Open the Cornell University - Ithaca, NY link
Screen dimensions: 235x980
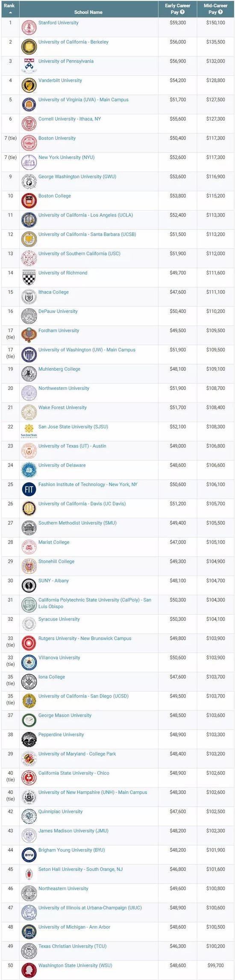70,119
